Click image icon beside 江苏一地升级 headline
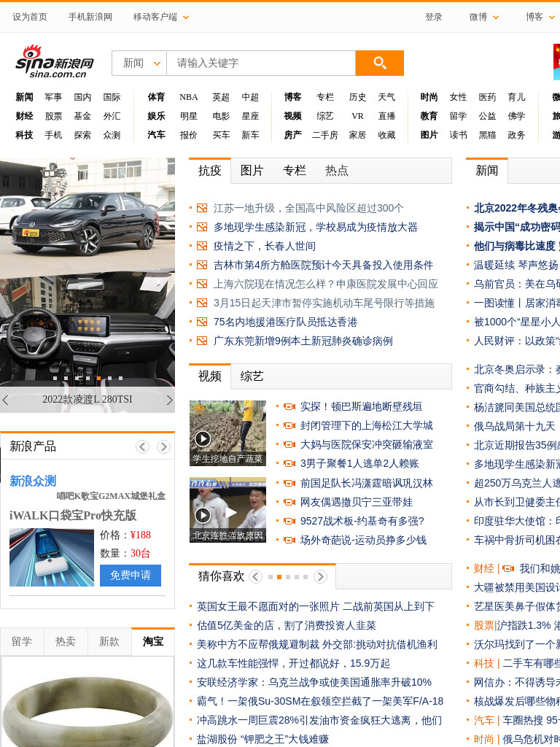The height and width of the screenshot is (747, 560). coord(202,208)
